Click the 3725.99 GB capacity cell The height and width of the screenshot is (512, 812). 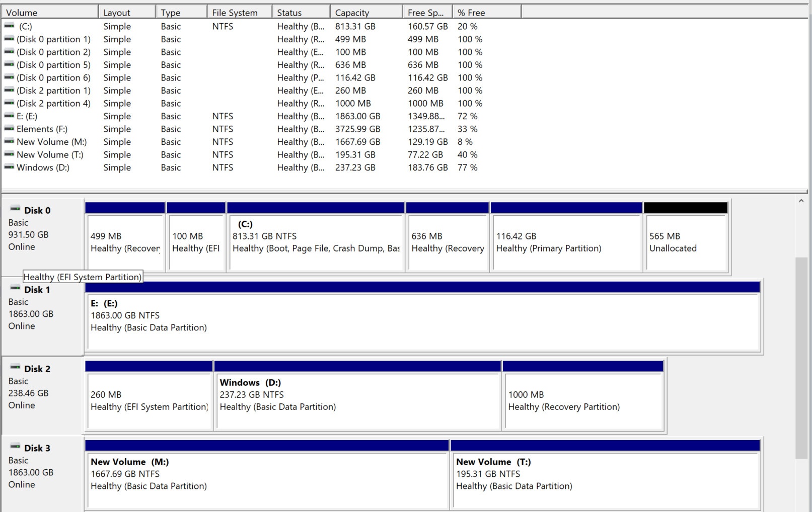tap(358, 129)
